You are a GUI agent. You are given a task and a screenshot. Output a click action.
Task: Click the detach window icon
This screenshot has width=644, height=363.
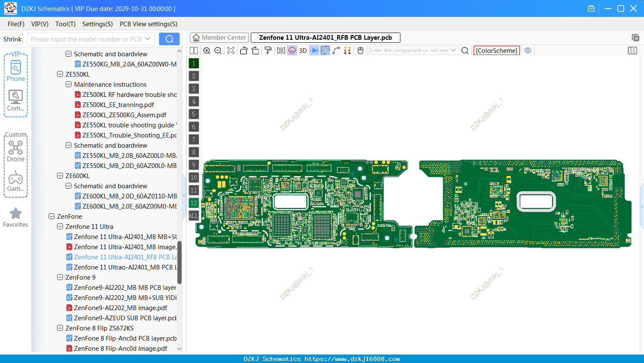635,38
